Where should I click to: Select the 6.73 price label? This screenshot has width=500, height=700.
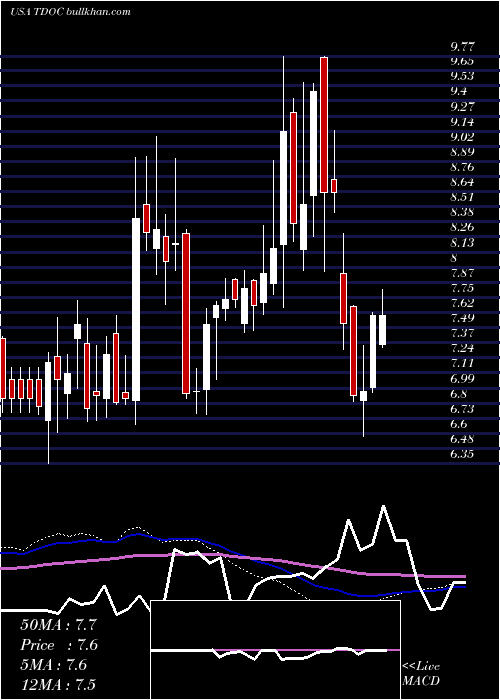click(x=463, y=409)
